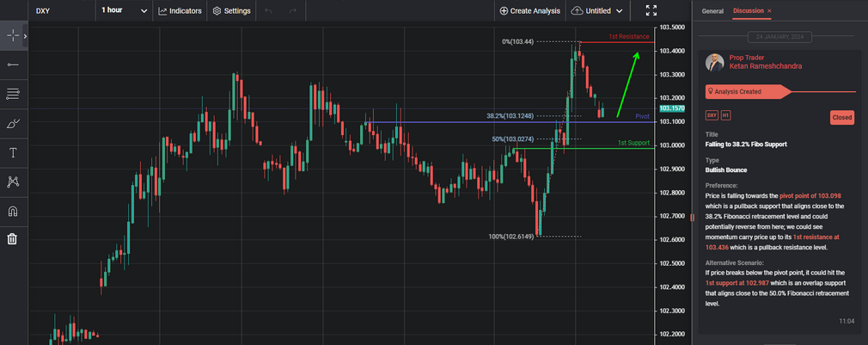Click the Alternative Scenario heading
Image resolution: width=868 pixels, height=345 pixels.
point(735,262)
